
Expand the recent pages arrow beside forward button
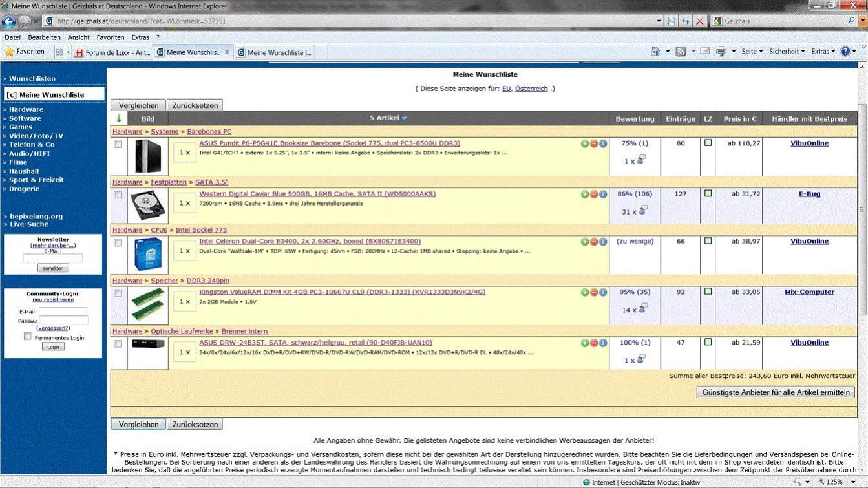(36, 21)
